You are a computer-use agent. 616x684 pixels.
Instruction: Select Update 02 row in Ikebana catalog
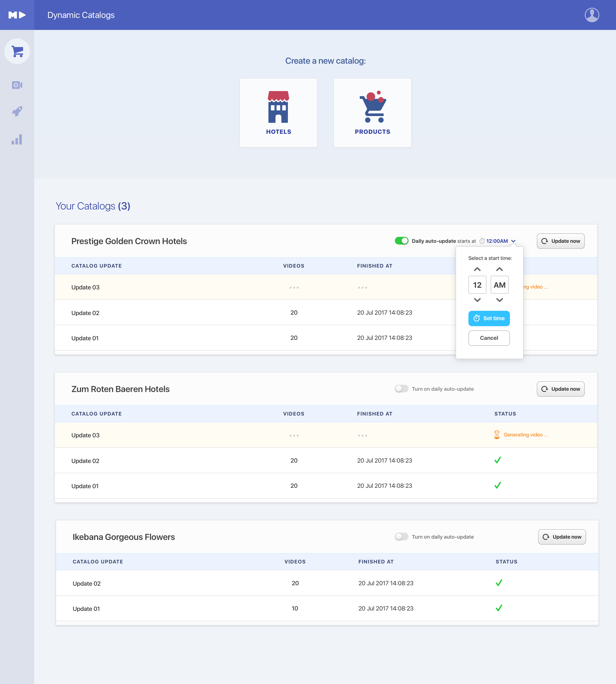87,583
